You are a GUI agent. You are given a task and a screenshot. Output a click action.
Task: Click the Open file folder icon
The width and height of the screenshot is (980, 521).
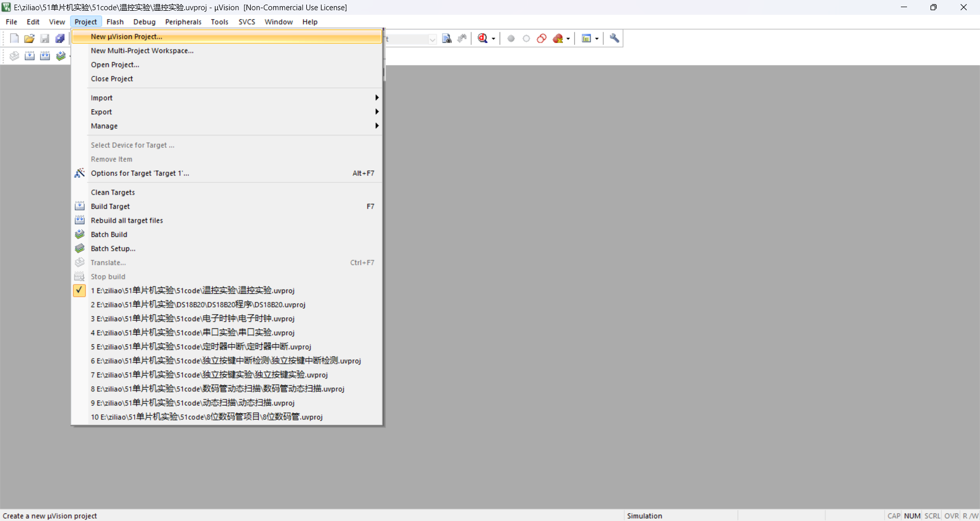30,39
